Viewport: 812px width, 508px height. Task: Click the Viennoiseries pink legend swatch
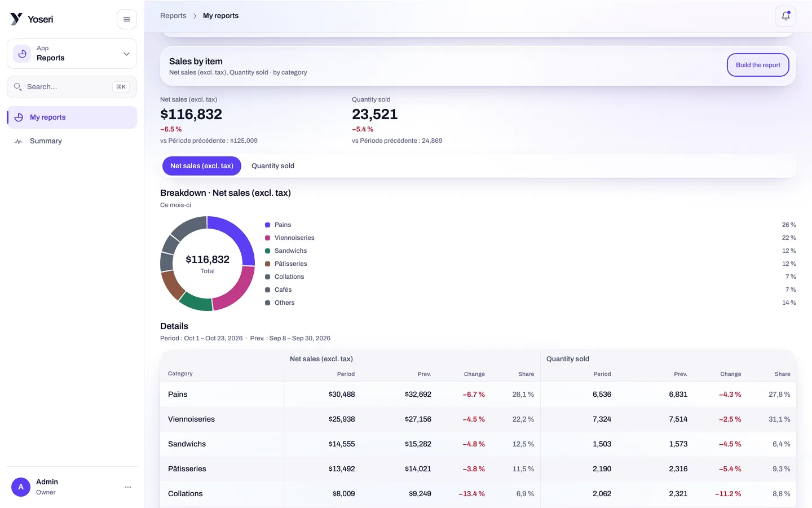point(267,238)
